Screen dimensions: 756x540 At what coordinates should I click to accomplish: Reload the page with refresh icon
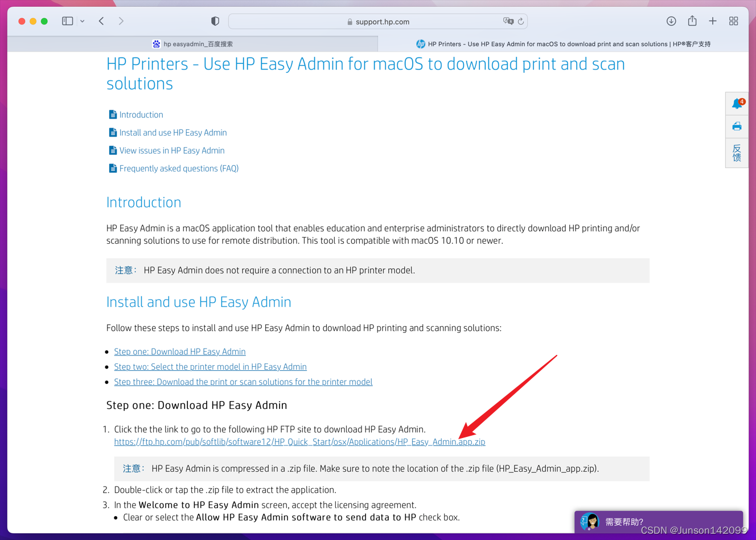tap(521, 22)
